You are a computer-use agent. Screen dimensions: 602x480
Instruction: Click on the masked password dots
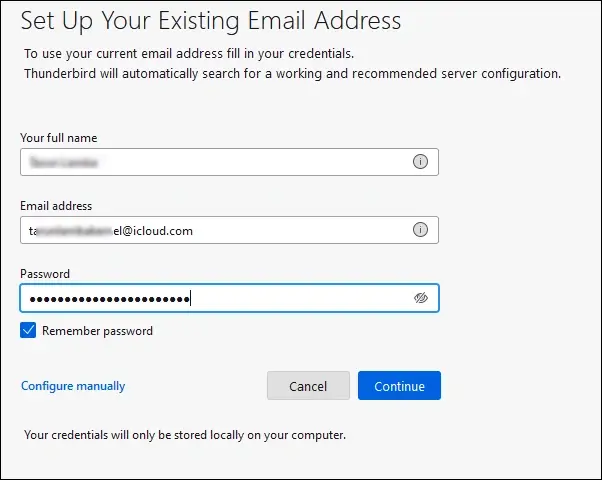pyautogui.click(x=110, y=299)
